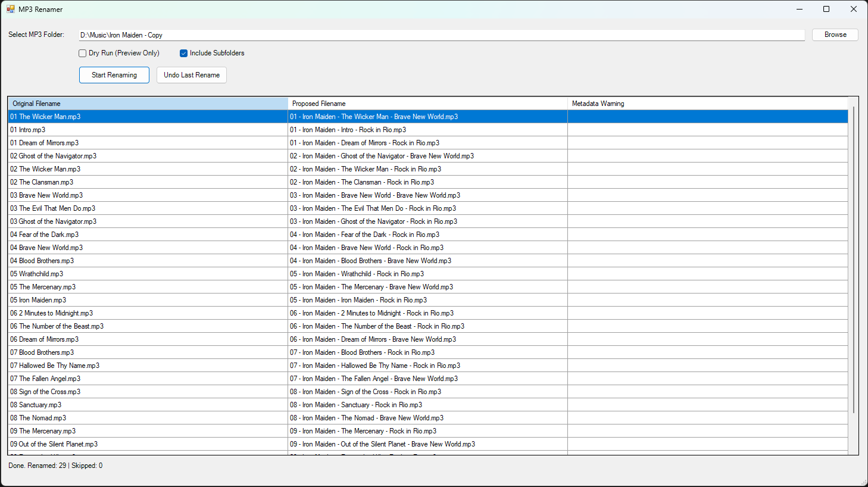Close the MP3 Renamer window
This screenshot has width=868, height=487.
pyautogui.click(x=854, y=9)
